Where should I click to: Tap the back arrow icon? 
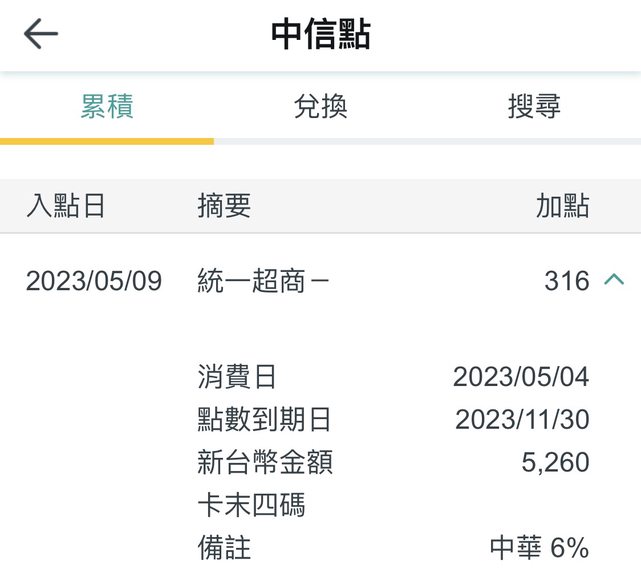[x=41, y=35]
